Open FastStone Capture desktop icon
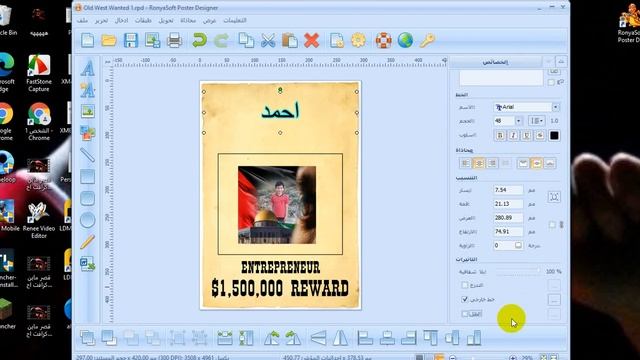The image size is (640, 360). [x=39, y=73]
